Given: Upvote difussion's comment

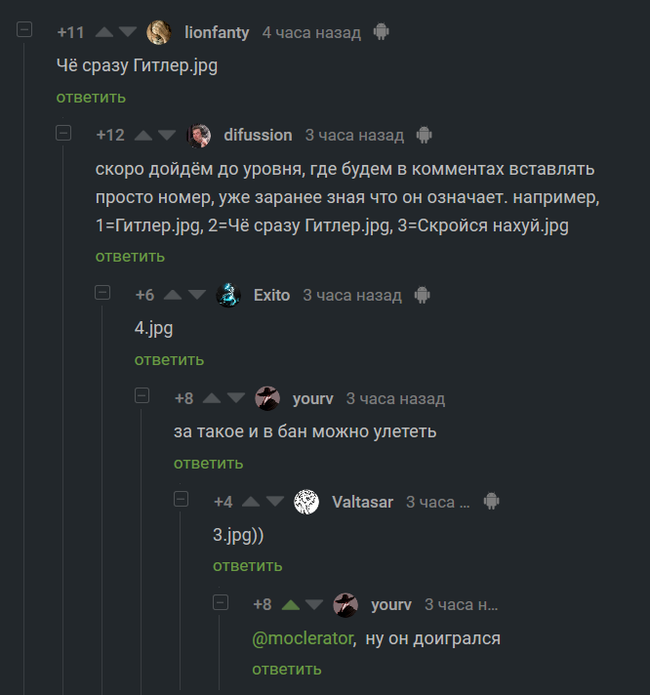Looking at the screenshot, I should [143, 135].
